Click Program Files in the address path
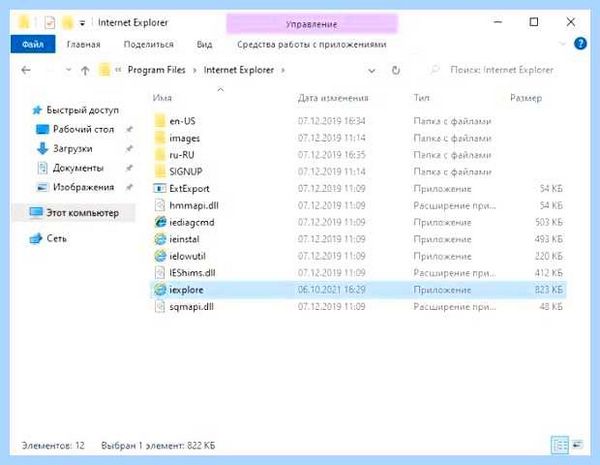This screenshot has width=600, height=465. point(157,70)
